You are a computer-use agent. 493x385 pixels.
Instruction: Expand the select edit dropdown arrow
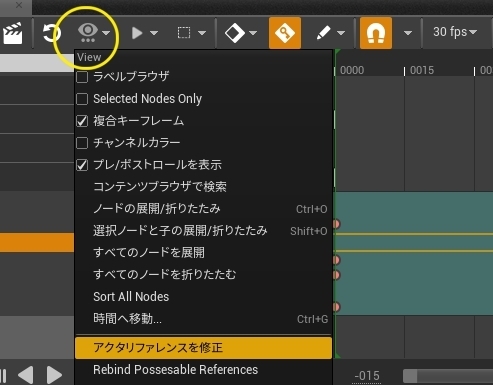point(202,33)
